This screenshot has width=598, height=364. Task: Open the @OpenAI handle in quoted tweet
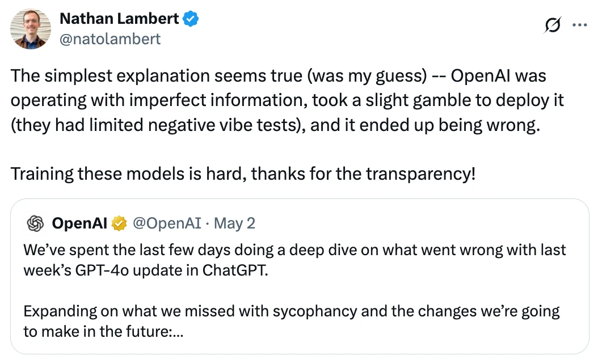[167, 223]
